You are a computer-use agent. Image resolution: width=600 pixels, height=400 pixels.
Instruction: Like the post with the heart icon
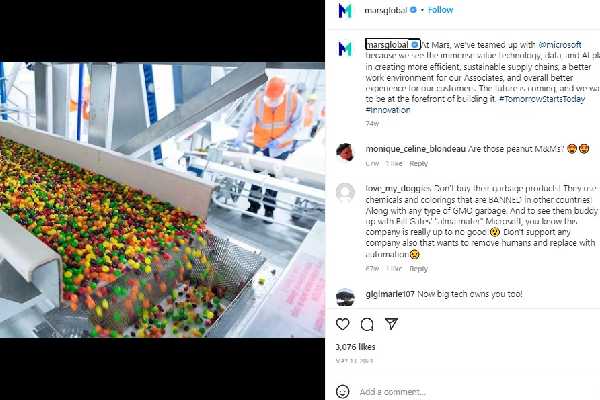click(343, 324)
